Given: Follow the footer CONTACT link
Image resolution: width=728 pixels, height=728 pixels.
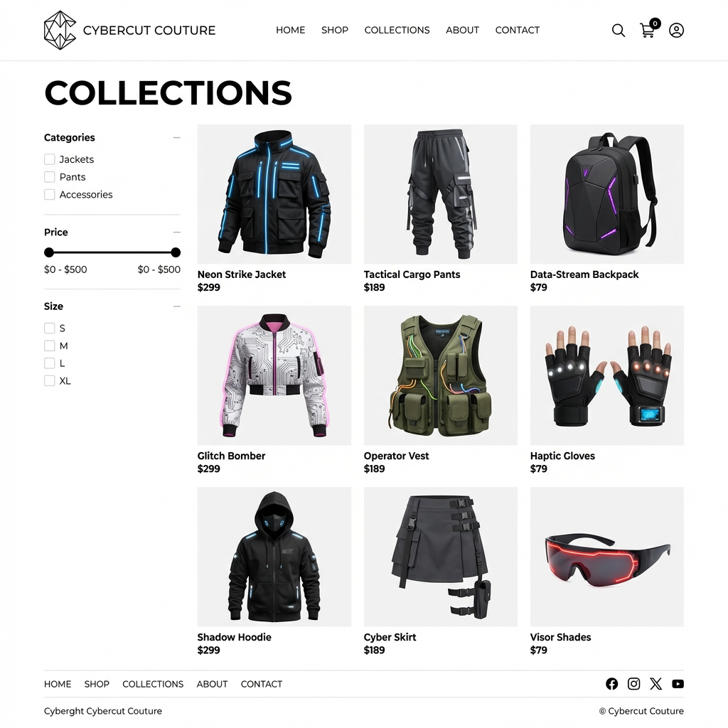Looking at the screenshot, I should (x=262, y=684).
